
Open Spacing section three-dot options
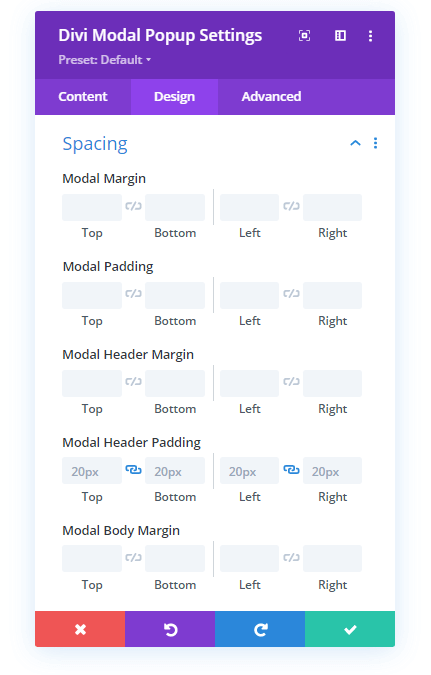(375, 143)
